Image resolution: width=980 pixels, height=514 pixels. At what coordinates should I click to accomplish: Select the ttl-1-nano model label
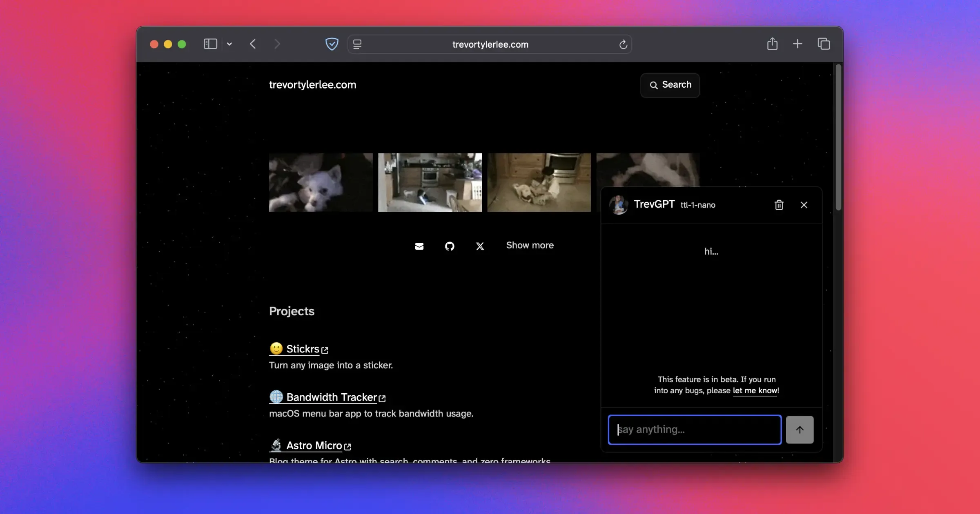point(698,205)
